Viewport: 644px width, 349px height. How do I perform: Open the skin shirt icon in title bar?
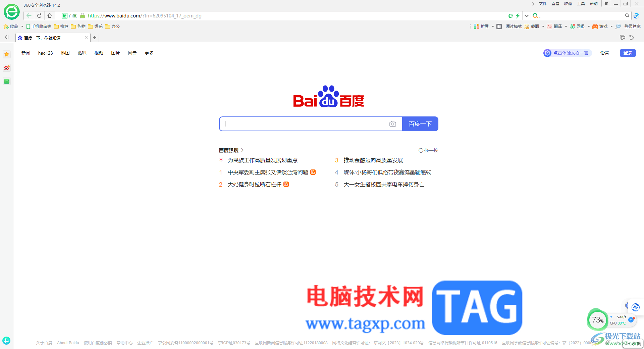(x=606, y=4)
